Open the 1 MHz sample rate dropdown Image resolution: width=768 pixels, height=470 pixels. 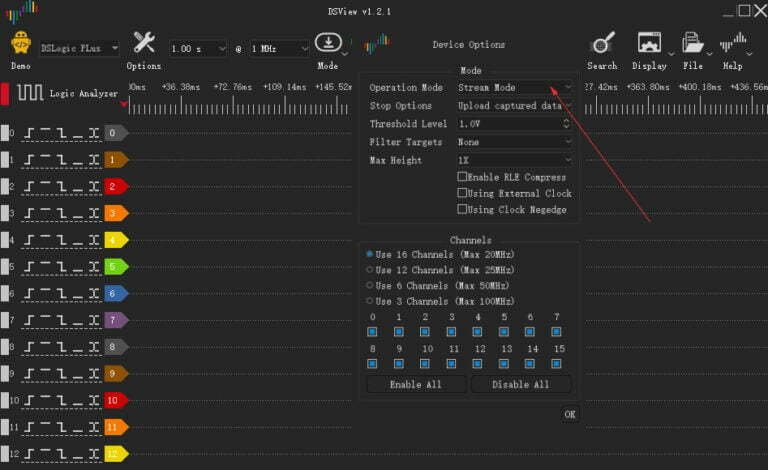279,48
